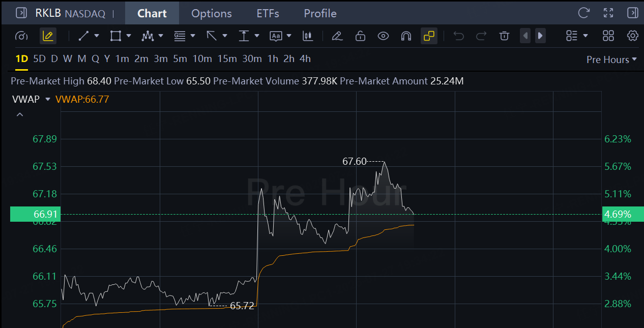The height and width of the screenshot is (328, 644).
Task: Open the grid layout icon
Action: pyautogui.click(x=608, y=36)
